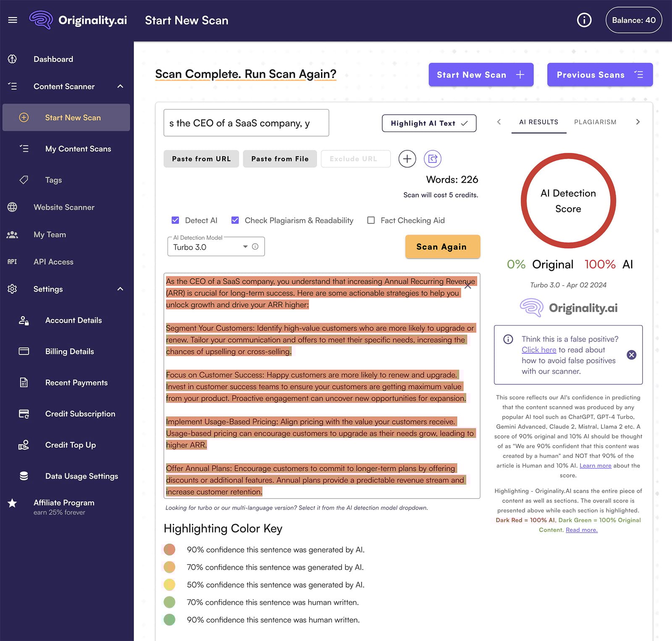Open Dashboard from the sidebar
The width and height of the screenshot is (672, 641).
tap(53, 59)
